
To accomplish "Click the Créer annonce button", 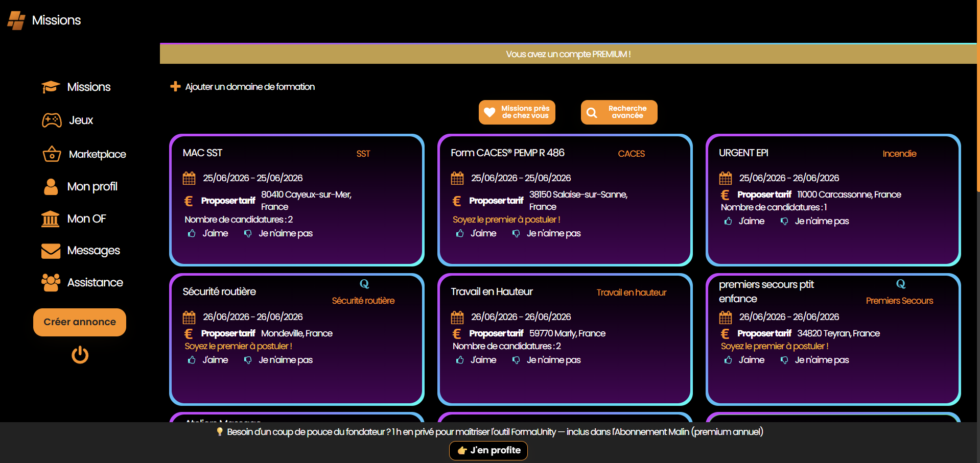I will 80,322.
